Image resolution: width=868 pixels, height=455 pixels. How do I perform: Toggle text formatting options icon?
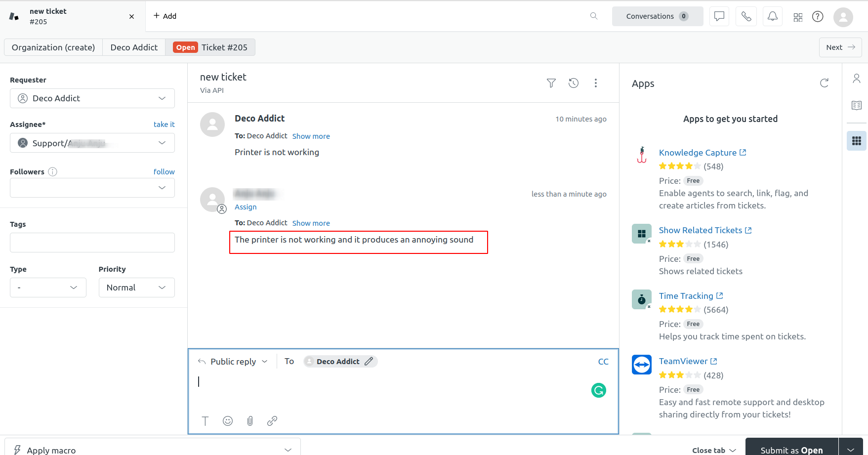pos(206,421)
